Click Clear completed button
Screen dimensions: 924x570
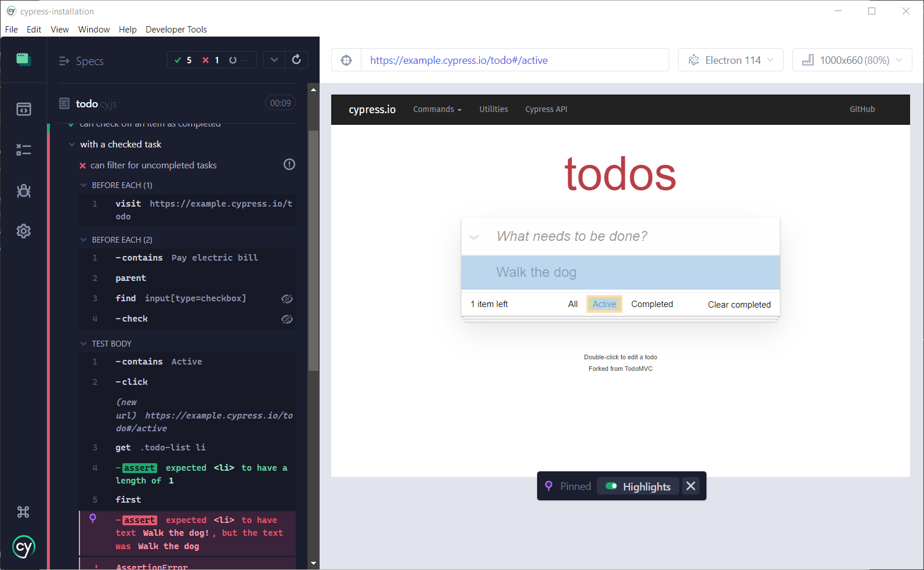point(739,305)
